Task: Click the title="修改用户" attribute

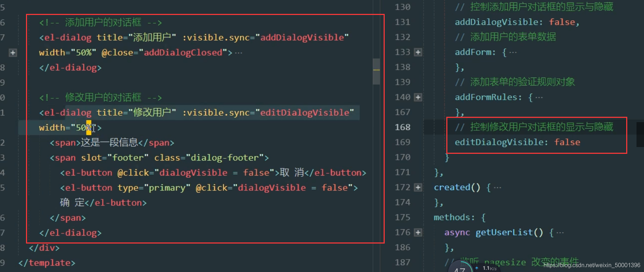Action: [x=136, y=113]
